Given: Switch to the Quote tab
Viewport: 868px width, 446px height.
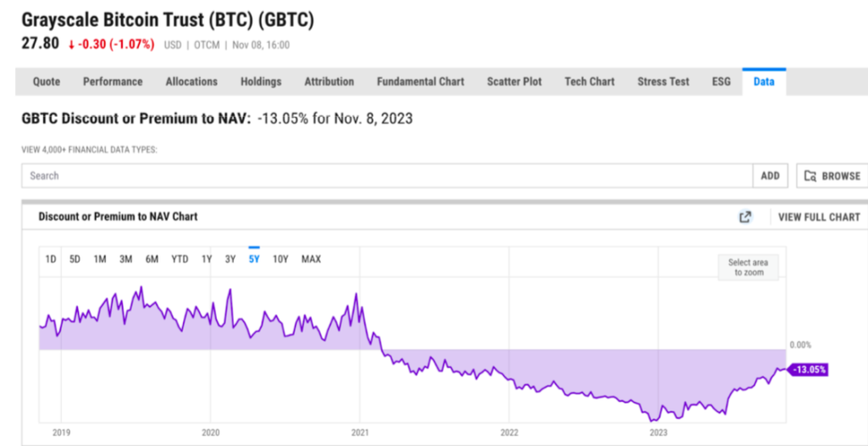Looking at the screenshot, I should click(47, 81).
